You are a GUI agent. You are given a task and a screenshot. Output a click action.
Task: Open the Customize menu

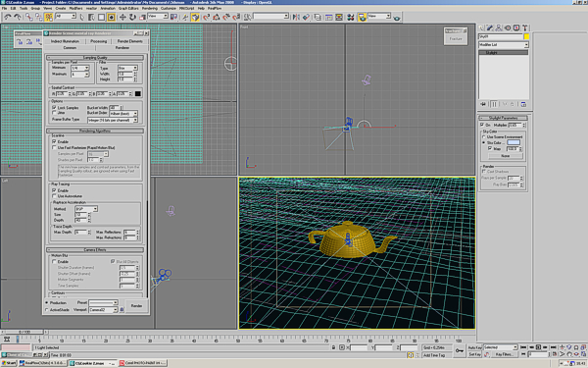[168, 8]
